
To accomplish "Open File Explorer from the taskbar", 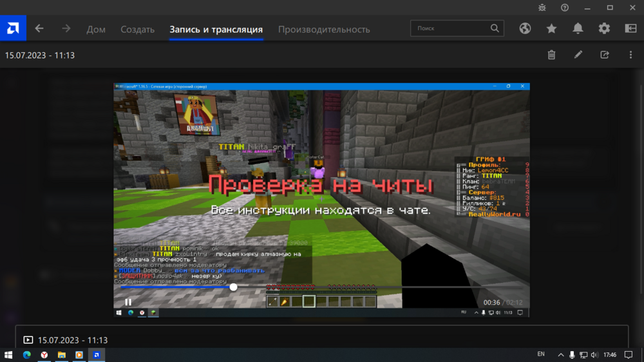I will 62,355.
